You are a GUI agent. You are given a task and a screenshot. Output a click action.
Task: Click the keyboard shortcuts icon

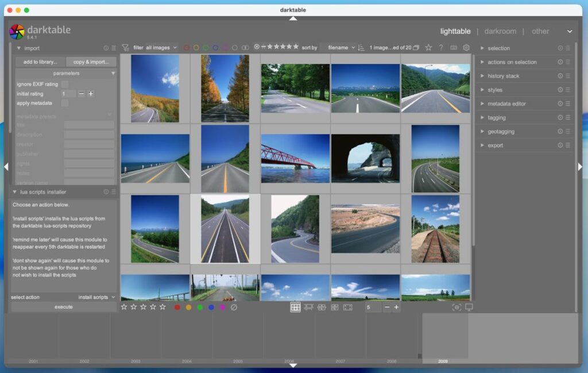click(454, 48)
